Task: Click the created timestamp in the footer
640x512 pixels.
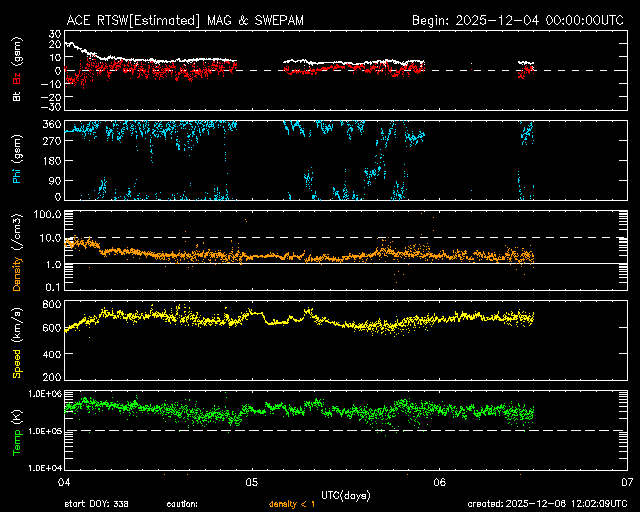Action: (546, 504)
